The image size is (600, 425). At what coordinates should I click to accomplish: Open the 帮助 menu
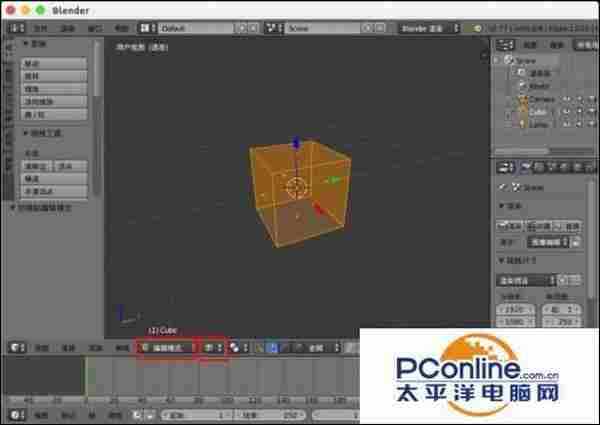click(x=122, y=28)
